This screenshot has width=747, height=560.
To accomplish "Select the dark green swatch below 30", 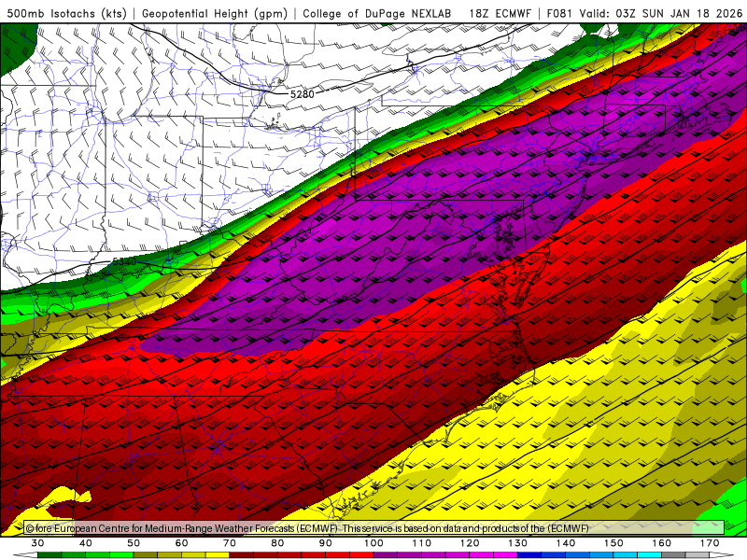I will pyautogui.click(x=49, y=555).
